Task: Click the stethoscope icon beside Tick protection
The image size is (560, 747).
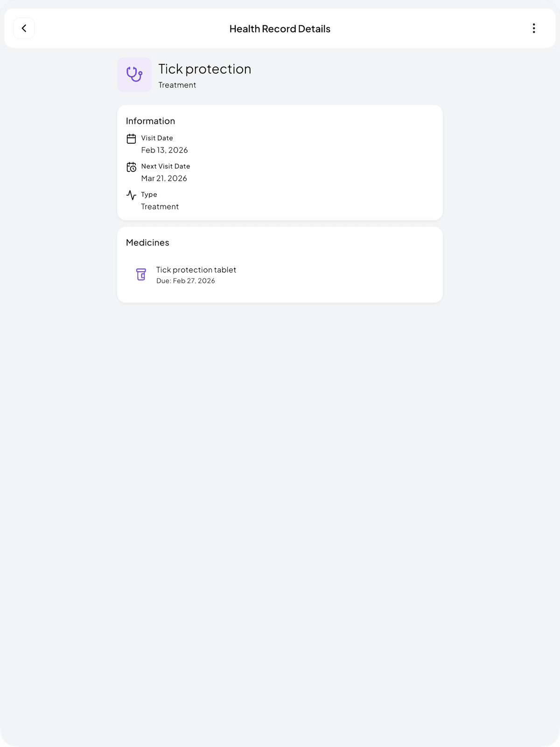Action: [x=134, y=74]
